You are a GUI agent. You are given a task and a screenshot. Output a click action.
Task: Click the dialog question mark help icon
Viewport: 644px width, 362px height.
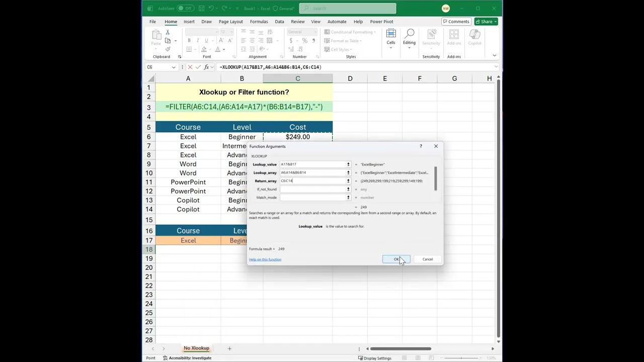(x=421, y=146)
